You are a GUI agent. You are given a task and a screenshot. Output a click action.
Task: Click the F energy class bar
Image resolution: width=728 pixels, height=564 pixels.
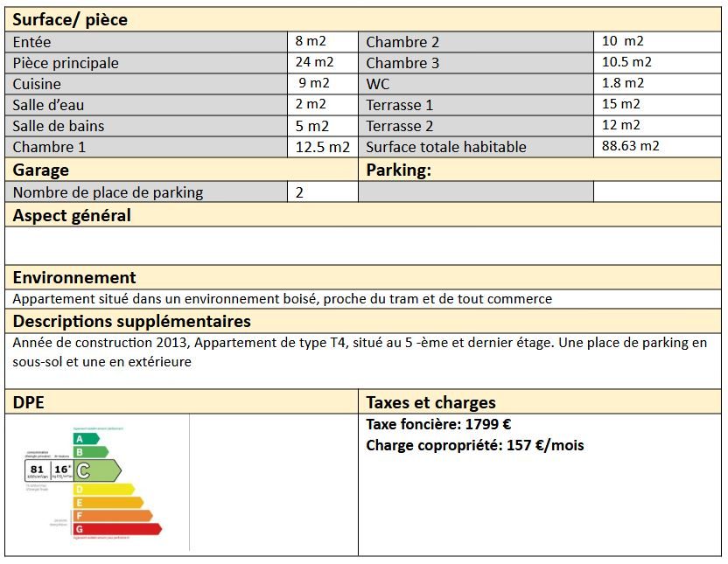coord(113,515)
